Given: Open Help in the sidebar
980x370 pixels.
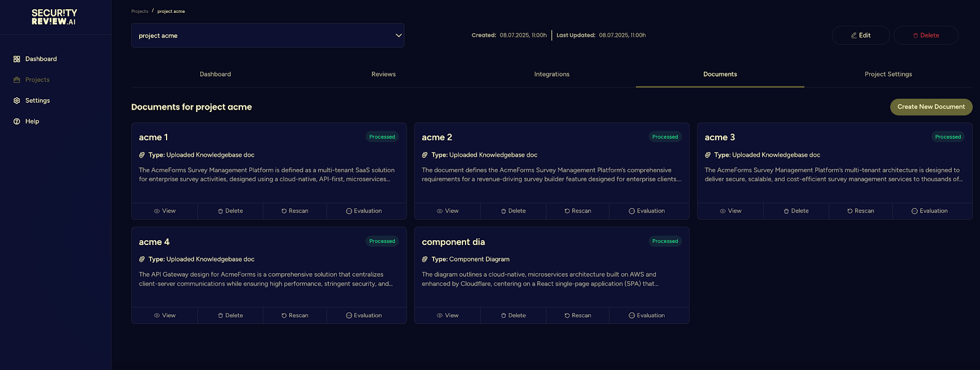Looking at the screenshot, I should coord(26,121).
